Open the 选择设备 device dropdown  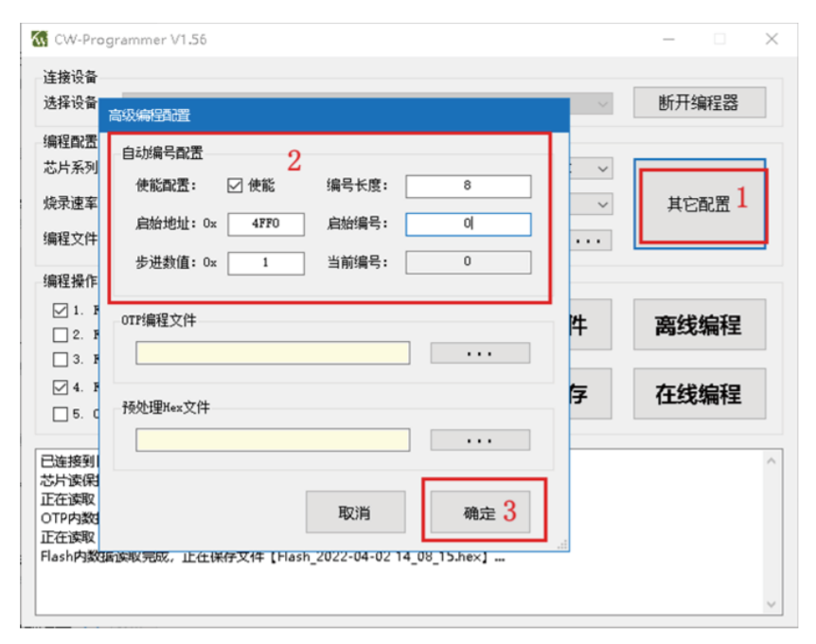pos(603,104)
